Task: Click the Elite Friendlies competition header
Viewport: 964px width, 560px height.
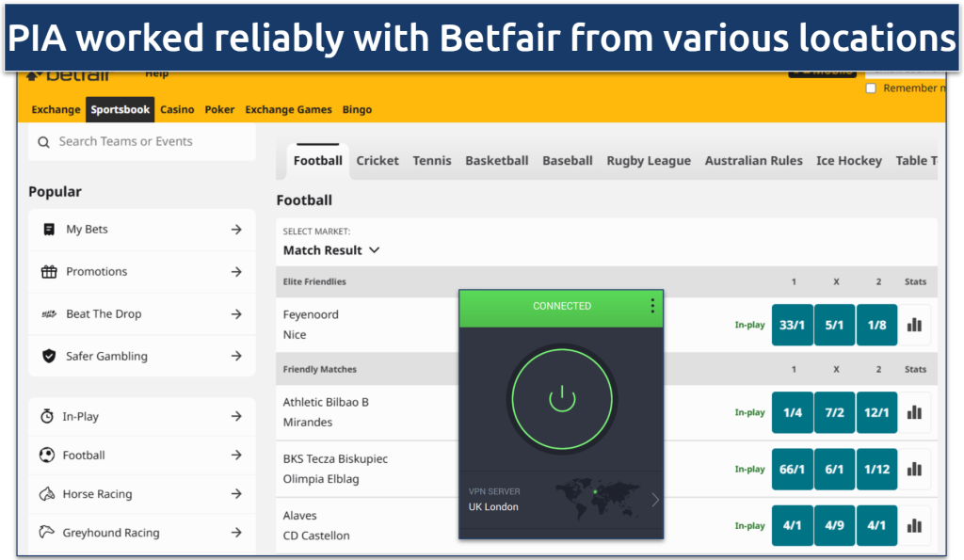Action: [x=314, y=281]
